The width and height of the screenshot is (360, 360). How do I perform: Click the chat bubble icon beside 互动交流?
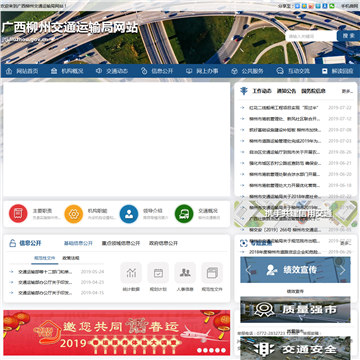(280, 71)
